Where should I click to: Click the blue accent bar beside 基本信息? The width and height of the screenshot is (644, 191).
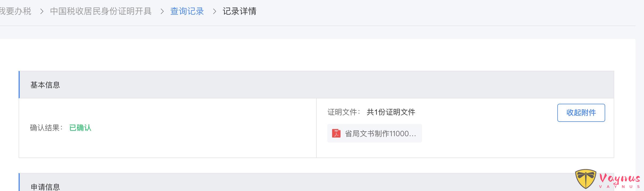[x=19, y=85]
